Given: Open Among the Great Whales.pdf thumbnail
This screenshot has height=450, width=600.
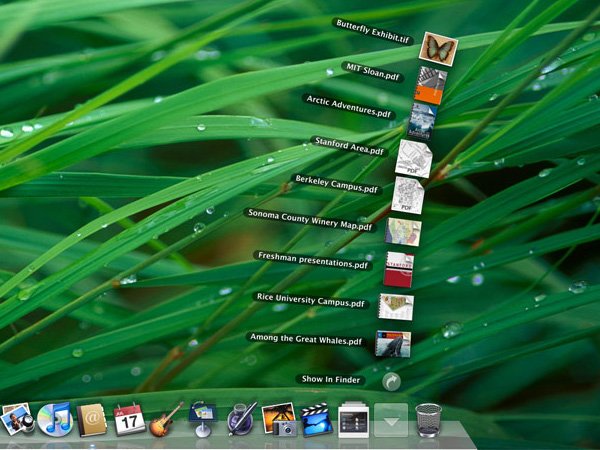Looking at the screenshot, I should coord(393,344).
